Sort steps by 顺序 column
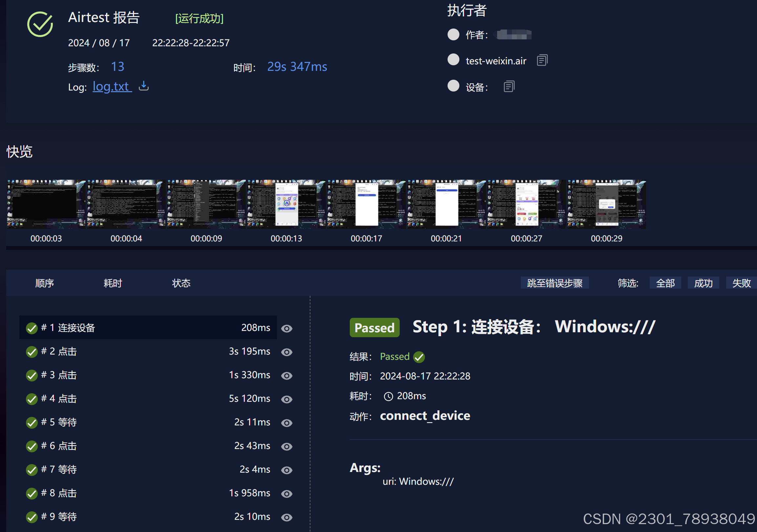 (x=45, y=283)
